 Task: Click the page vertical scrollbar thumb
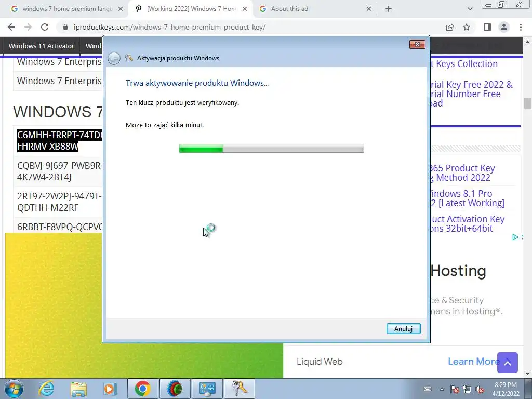[x=527, y=103]
